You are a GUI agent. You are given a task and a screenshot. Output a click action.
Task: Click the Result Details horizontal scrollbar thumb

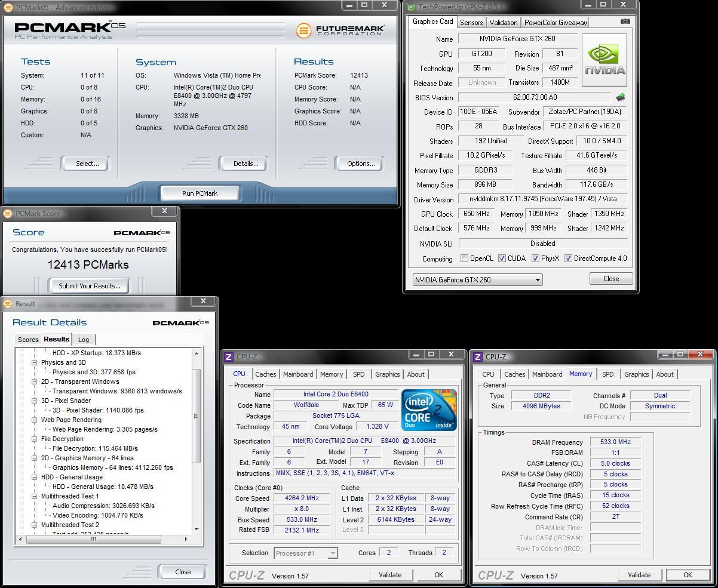93,539
